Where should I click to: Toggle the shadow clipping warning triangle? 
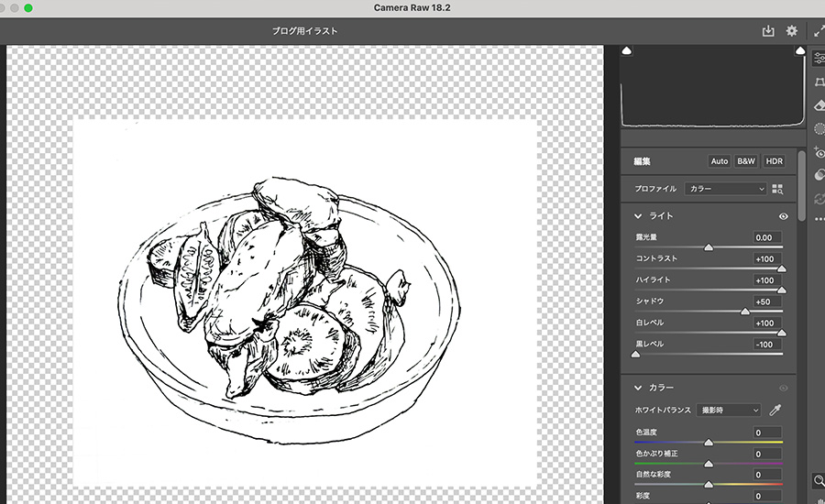[627, 51]
